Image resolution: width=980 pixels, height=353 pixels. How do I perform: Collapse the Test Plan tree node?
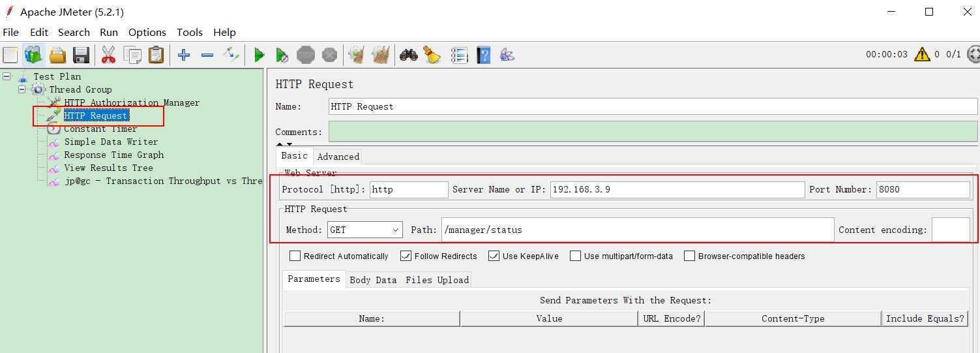click(7, 76)
